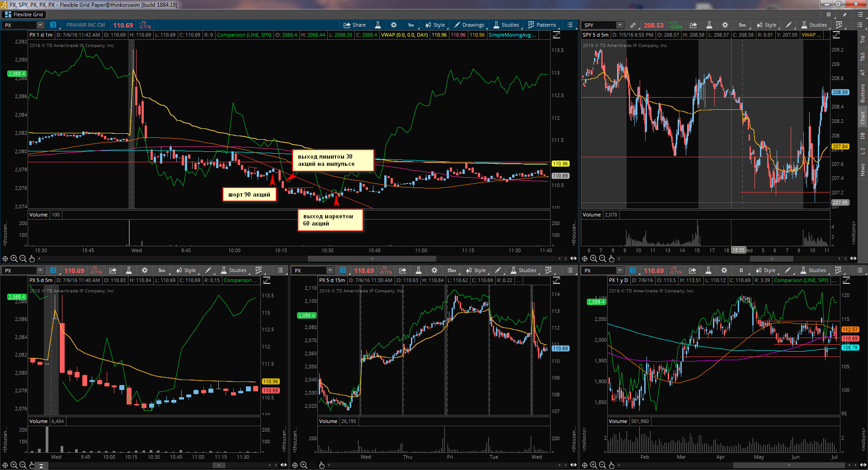The image size is (868, 470).
Task: Click the flask icon next to Share
Action: [x=378, y=25]
